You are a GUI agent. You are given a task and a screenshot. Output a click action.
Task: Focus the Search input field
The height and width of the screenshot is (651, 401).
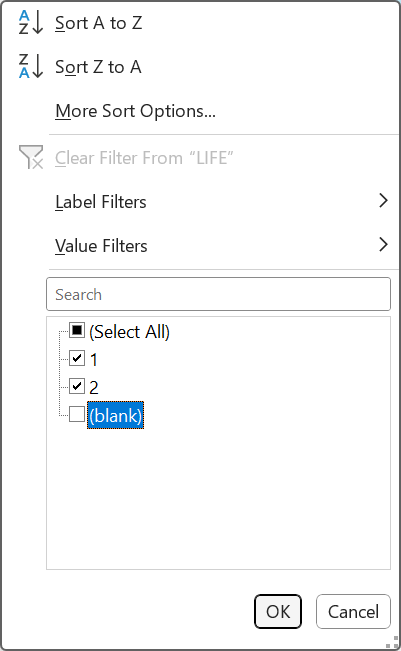pos(218,294)
